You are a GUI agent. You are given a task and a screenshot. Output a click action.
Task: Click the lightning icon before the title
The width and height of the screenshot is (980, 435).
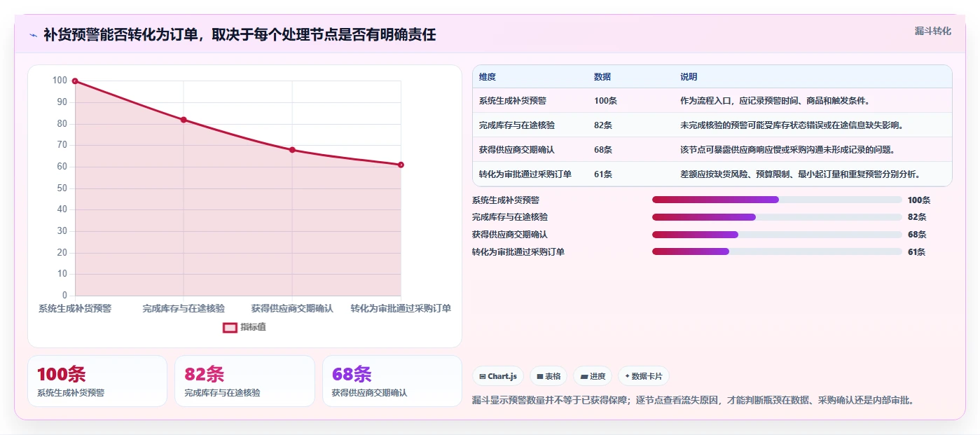tap(33, 35)
